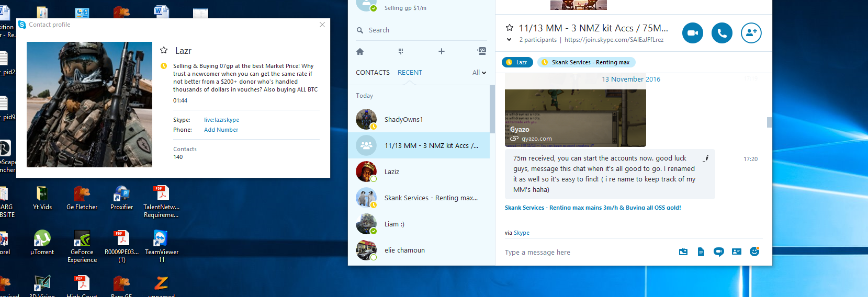Screen dimensions: 868x297
Task: Click Lazr's profile picture
Action: pos(89,105)
